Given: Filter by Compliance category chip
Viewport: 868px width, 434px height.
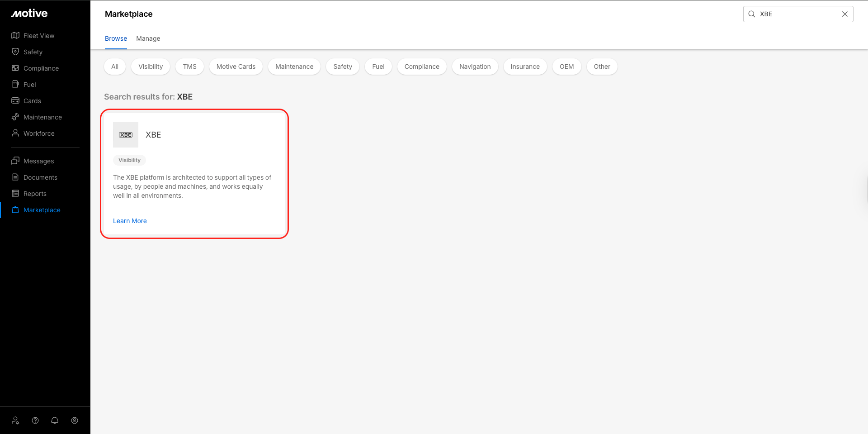Looking at the screenshot, I should (x=422, y=67).
